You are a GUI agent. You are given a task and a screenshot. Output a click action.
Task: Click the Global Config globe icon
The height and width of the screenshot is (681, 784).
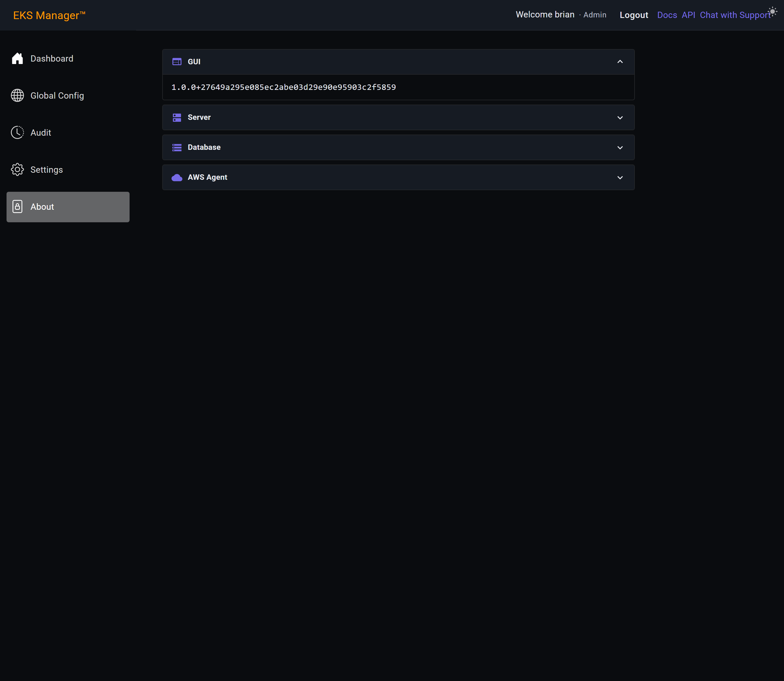17,95
